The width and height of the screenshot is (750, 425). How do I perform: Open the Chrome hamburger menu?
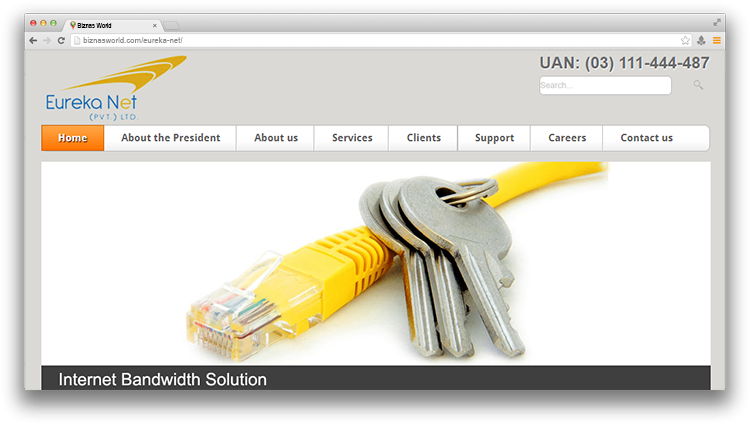717,41
